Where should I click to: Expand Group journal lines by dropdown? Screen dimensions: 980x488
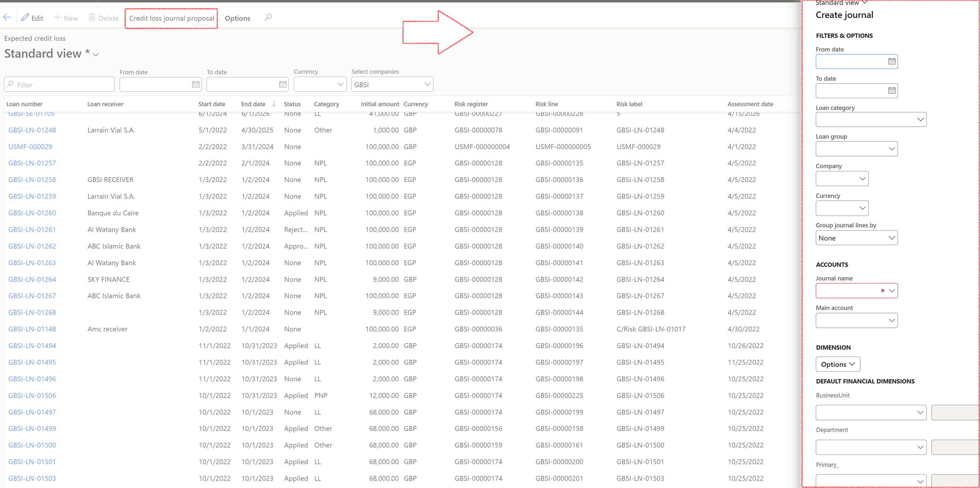pos(891,238)
